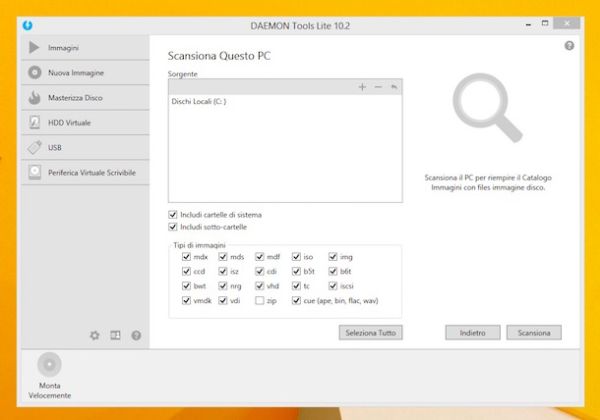Disable the cue (ape, bin, flac, wav) checkbox
This screenshot has height=420, width=600.
pyautogui.click(x=297, y=300)
